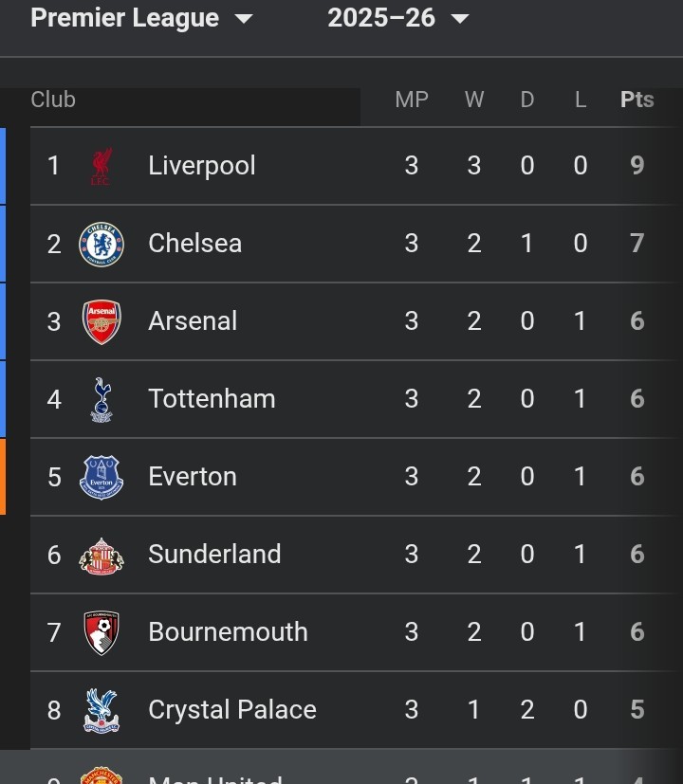Open the Crystal Palace team name
This screenshot has width=683, height=784.
[232, 710]
